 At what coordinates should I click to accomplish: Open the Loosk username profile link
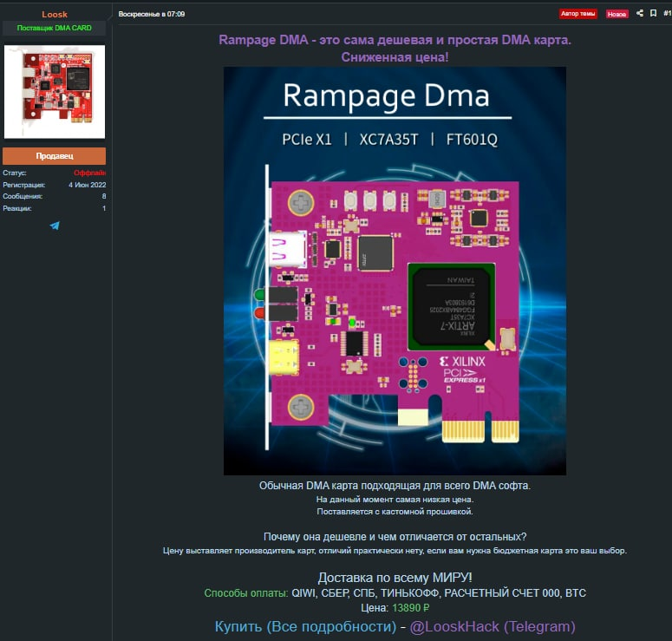click(x=55, y=14)
